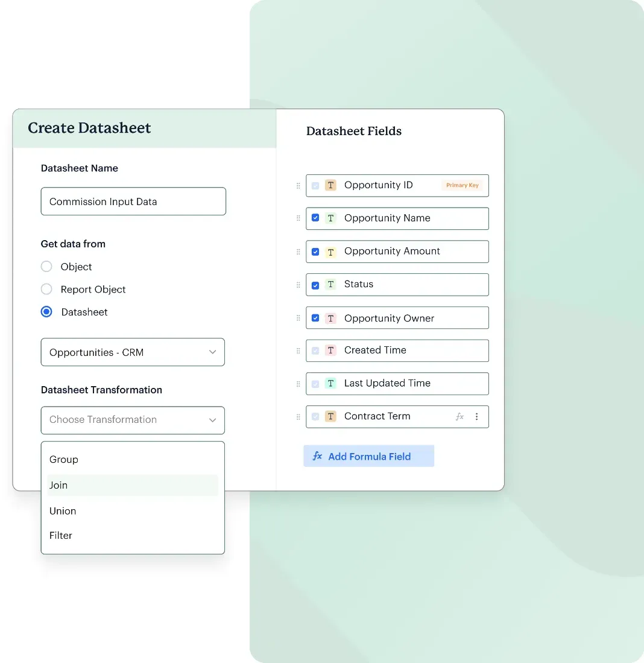
Task: Open the Choose Transformation dropdown
Action: [x=133, y=420]
